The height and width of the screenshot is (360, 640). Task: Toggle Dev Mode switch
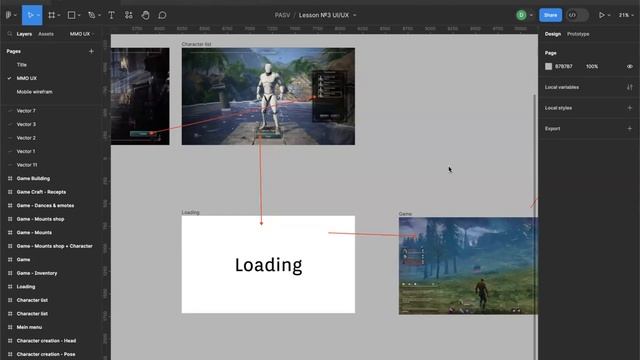point(577,15)
